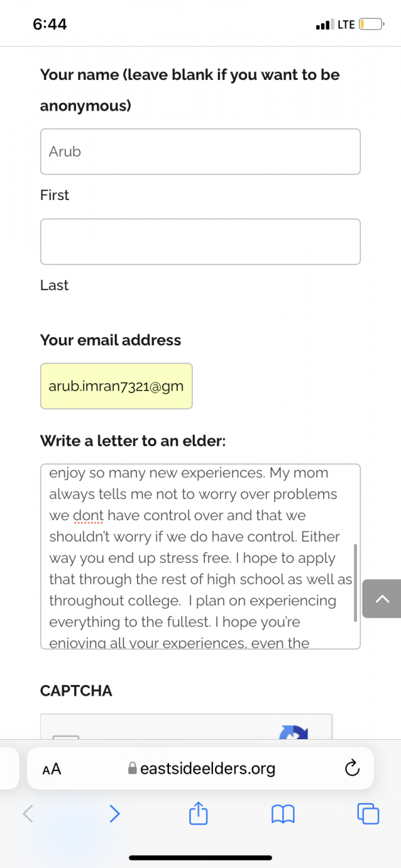Show all open tabs icon
401x868 pixels.
click(x=368, y=813)
